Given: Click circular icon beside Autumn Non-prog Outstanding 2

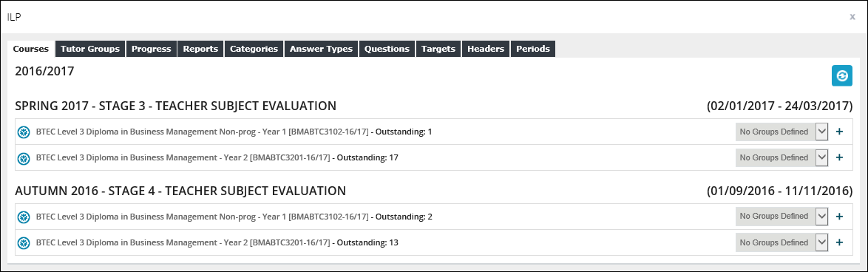Looking at the screenshot, I should [23, 217].
